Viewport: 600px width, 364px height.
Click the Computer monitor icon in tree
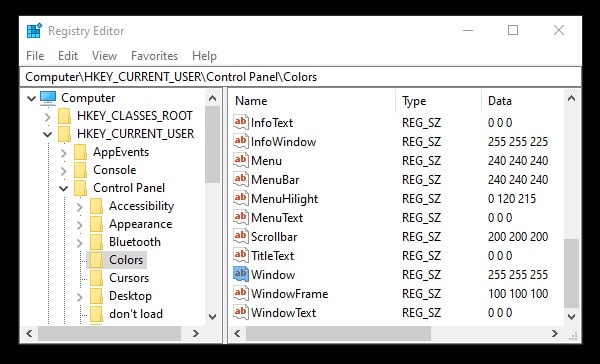point(48,98)
